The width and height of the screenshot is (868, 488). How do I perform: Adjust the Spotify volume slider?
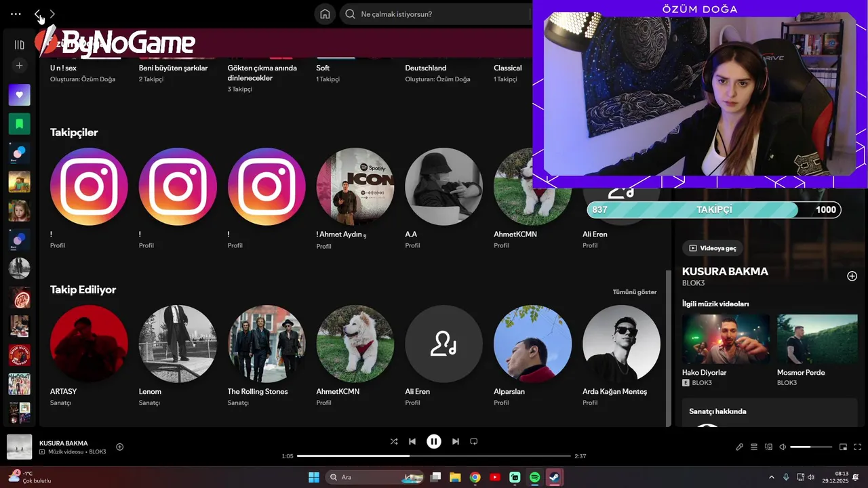pos(811,447)
